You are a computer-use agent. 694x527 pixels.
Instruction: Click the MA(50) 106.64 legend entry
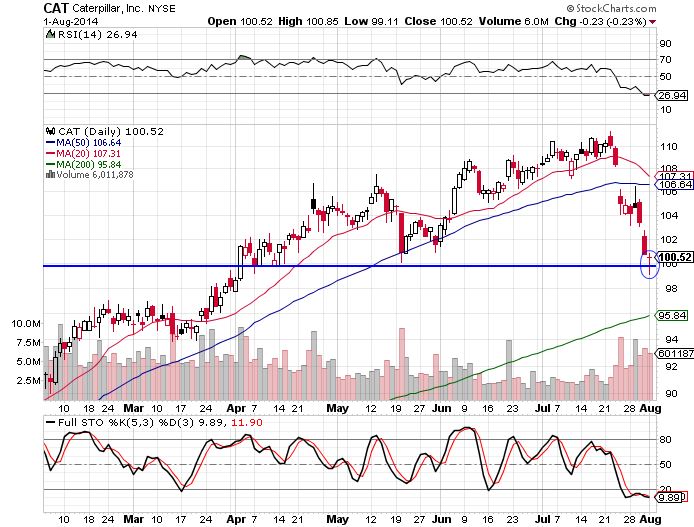click(x=83, y=142)
